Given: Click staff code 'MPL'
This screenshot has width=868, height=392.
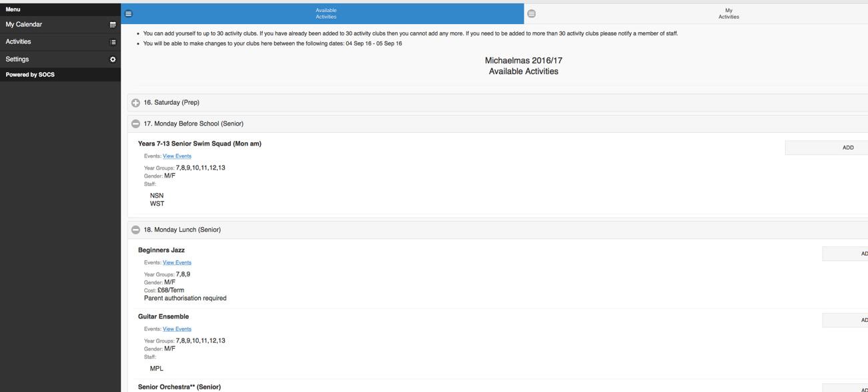Looking at the screenshot, I should pyautogui.click(x=157, y=369).
